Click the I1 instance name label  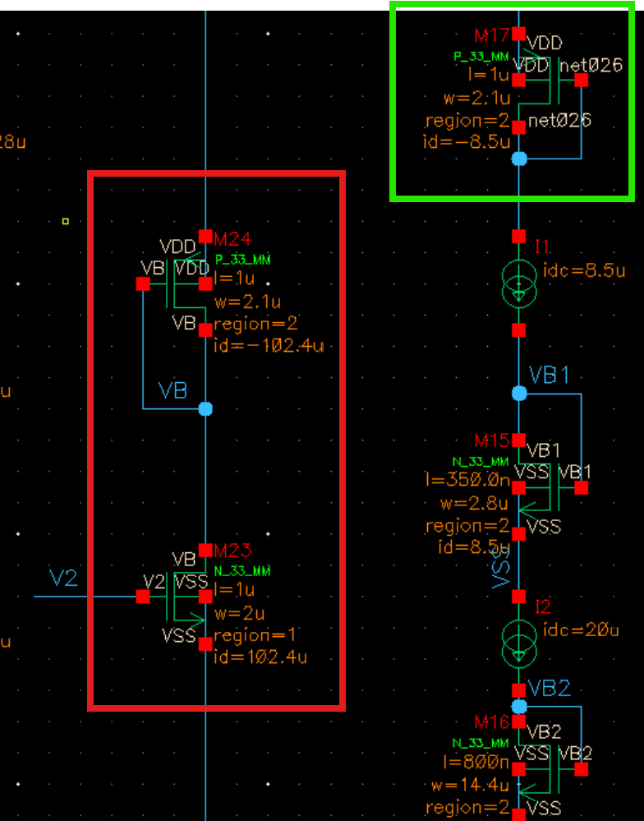coord(542,247)
